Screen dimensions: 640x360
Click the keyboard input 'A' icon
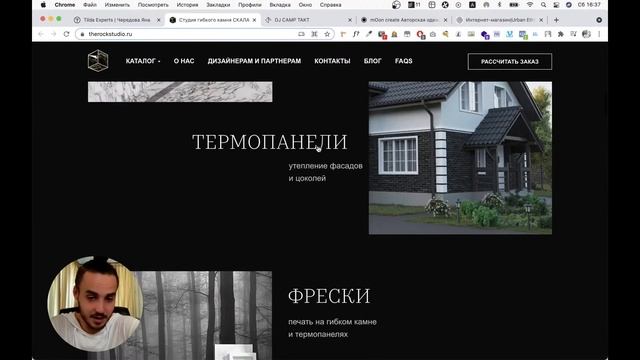pos(472,5)
